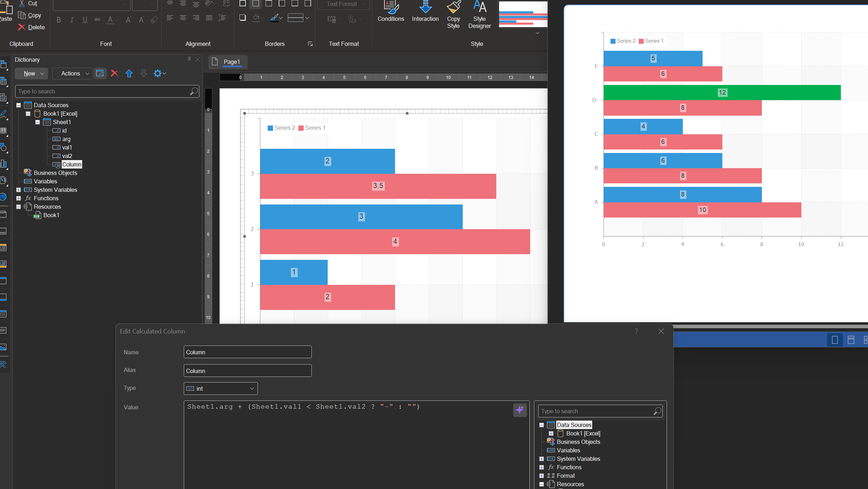Open the Dictionary settings gear menu

(159, 73)
